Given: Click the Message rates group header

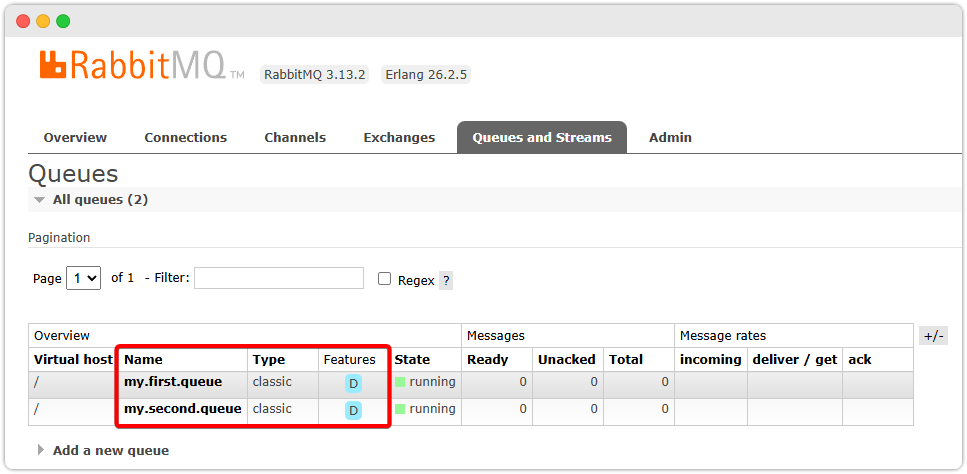Looking at the screenshot, I should 723,336.
